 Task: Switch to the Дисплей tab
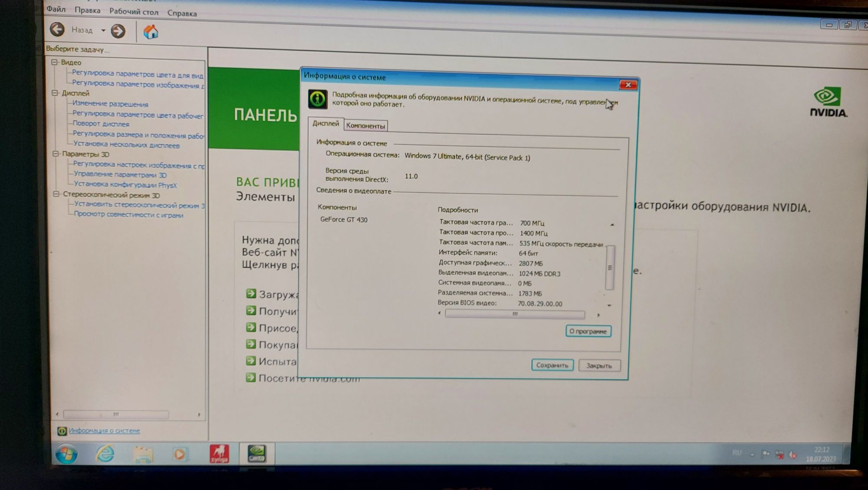pos(325,123)
